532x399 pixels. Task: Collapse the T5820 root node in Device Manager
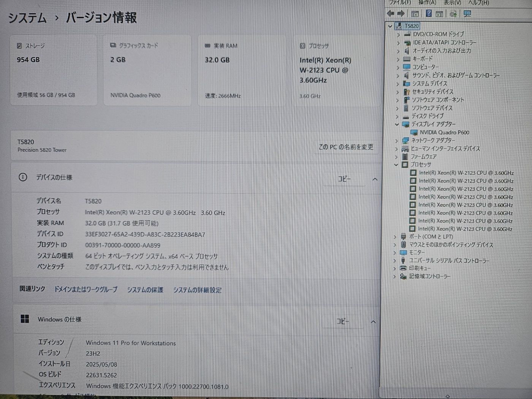[x=390, y=26]
